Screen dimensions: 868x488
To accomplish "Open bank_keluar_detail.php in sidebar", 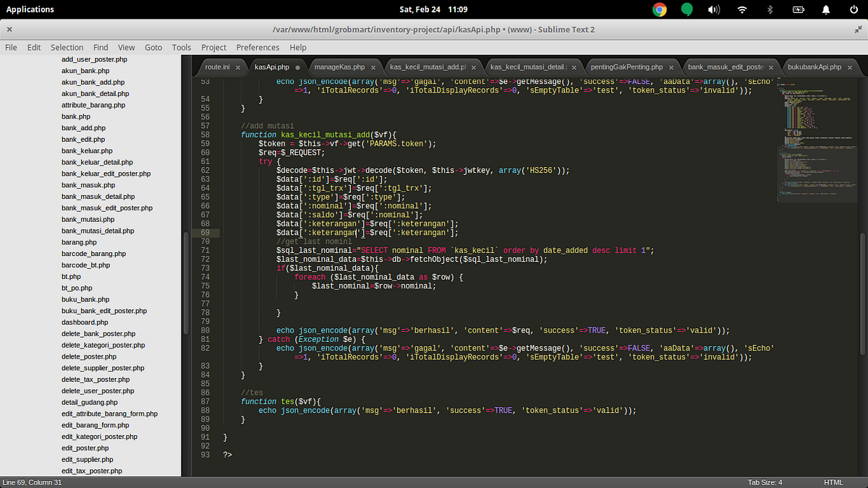I will pos(97,162).
